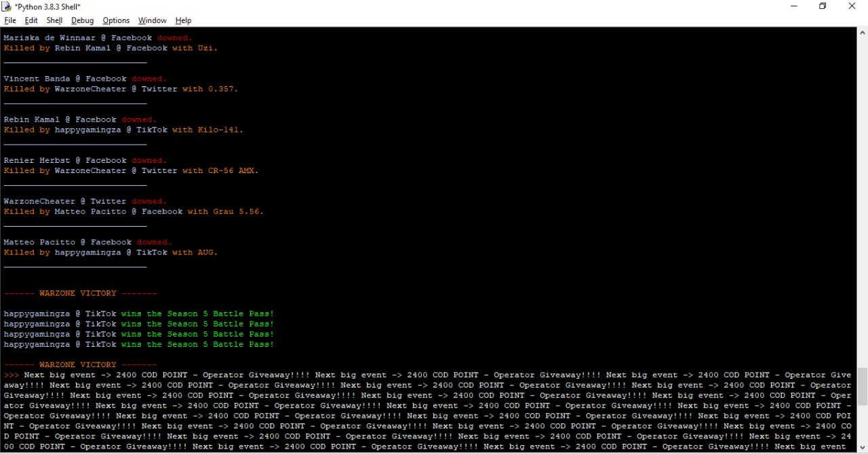
Task: Open the Debug menu
Action: (x=82, y=20)
